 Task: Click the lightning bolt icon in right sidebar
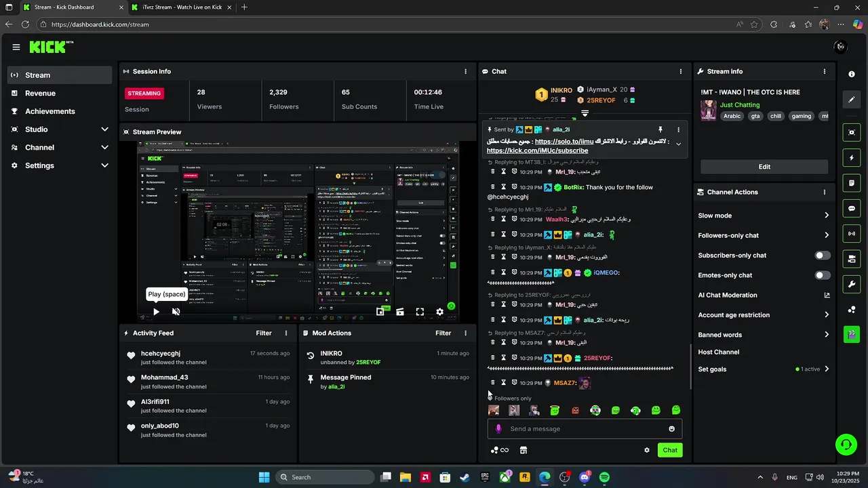[x=852, y=158]
